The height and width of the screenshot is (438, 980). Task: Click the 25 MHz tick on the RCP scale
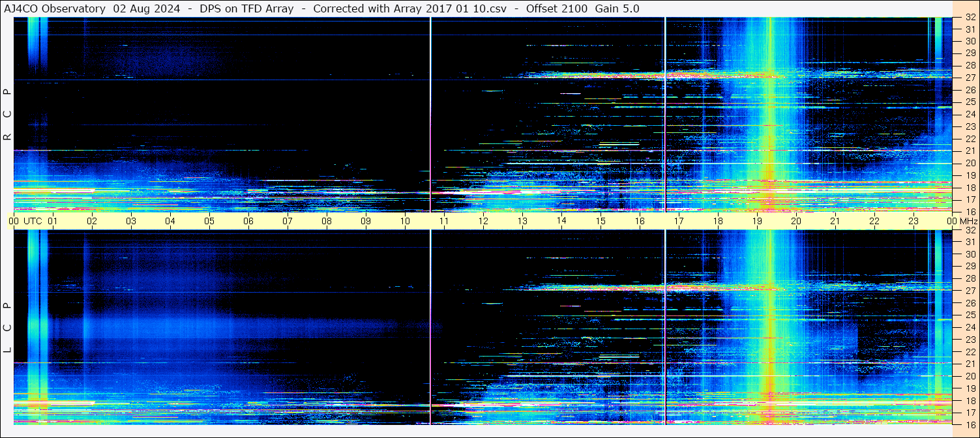coord(970,102)
